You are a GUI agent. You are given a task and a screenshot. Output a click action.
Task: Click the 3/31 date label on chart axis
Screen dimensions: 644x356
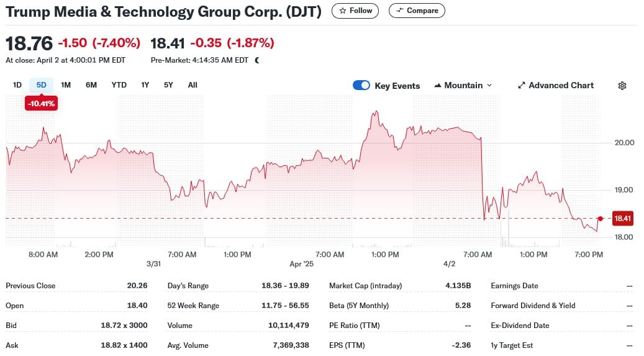coord(153,264)
